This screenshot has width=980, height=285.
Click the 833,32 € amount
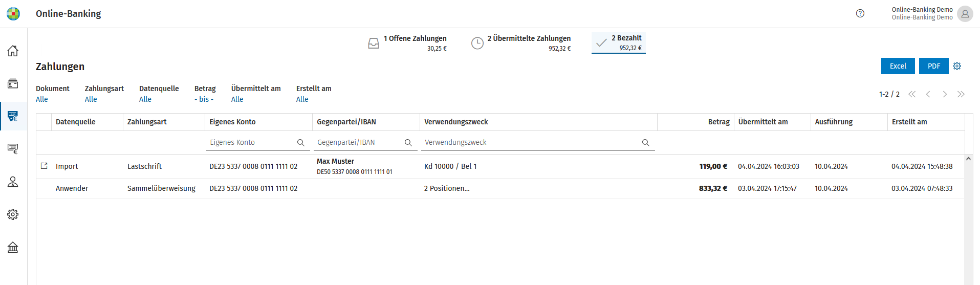pos(713,188)
